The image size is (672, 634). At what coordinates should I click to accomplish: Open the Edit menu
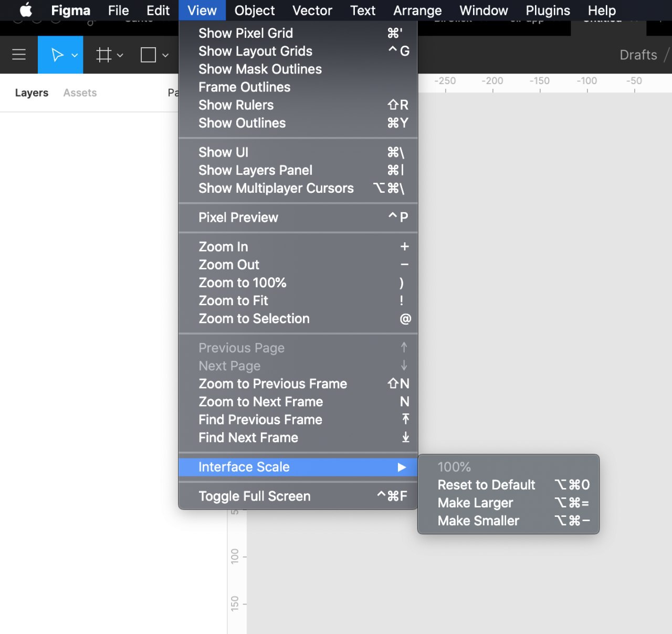point(158,11)
